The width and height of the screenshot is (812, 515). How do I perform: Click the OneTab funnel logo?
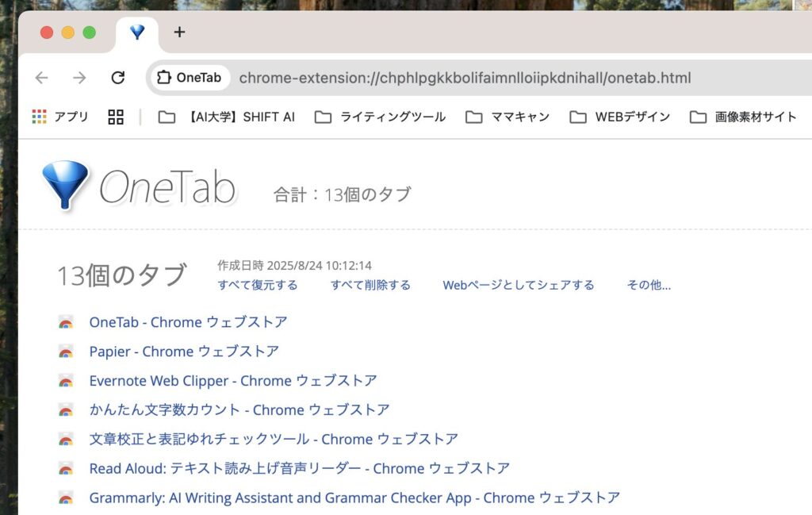click(x=65, y=186)
